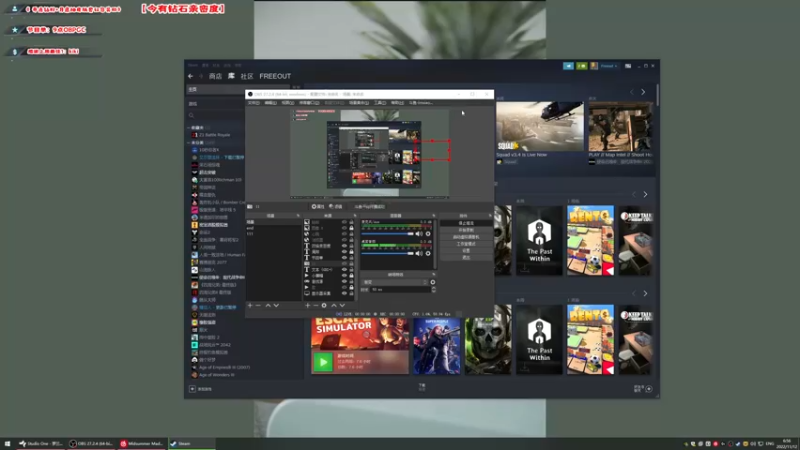Open the blue announcements icon in Steam header
Screen dimensions: 800x450
click(568, 66)
